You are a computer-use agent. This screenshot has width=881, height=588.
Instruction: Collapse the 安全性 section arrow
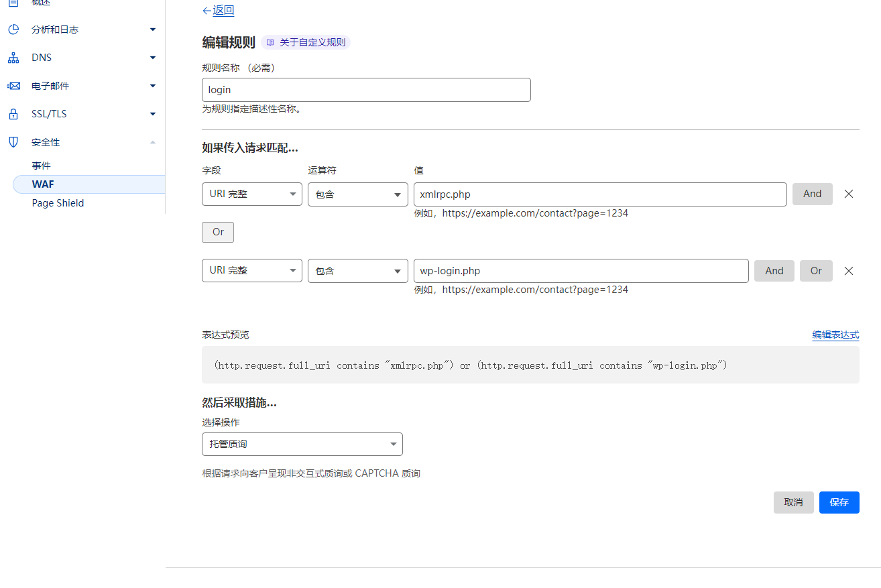(x=153, y=142)
